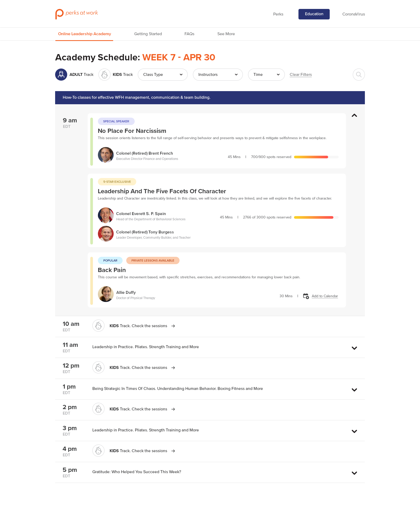Open the FAQs tab
Viewport: 420px width, 522px height.
click(189, 34)
